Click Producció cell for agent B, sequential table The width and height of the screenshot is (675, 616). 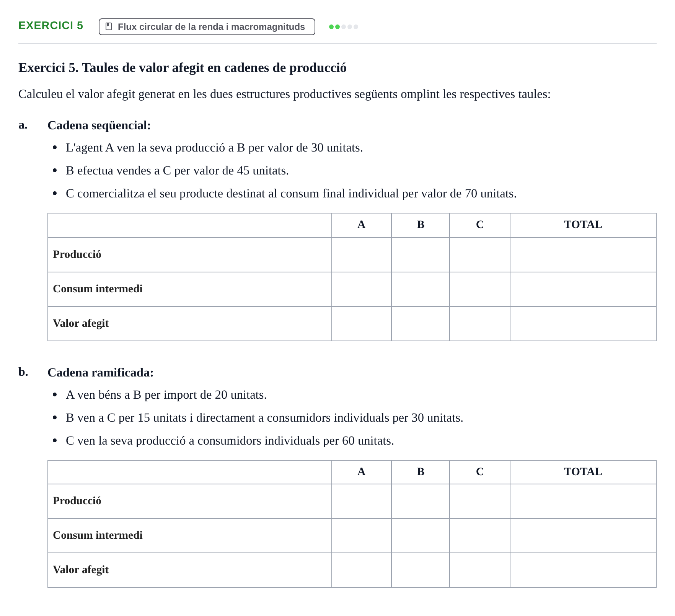(x=420, y=255)
